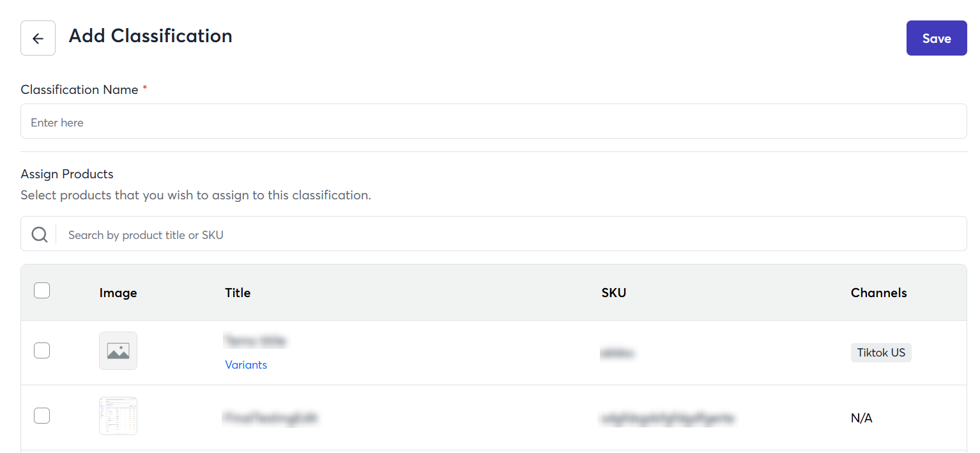Click the back arrow button
Screen dimensions: 980x453
[x=38, y=38]
